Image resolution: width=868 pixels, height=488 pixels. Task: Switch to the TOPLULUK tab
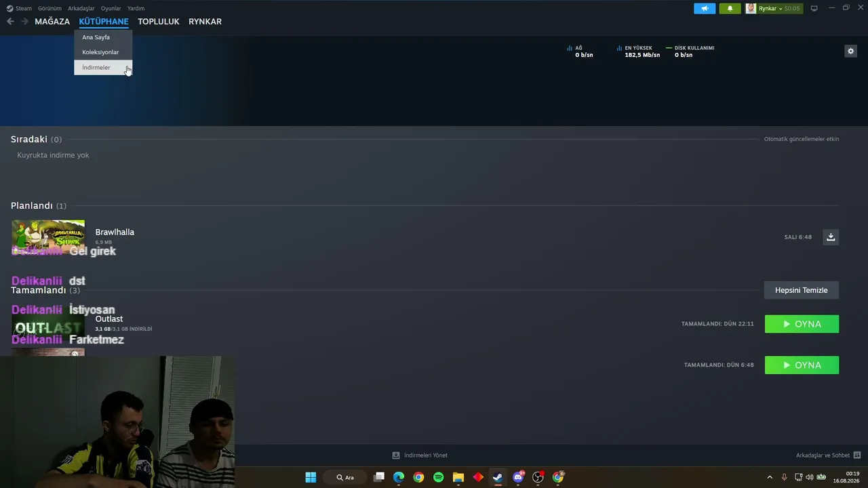click(x=159, y=22)
